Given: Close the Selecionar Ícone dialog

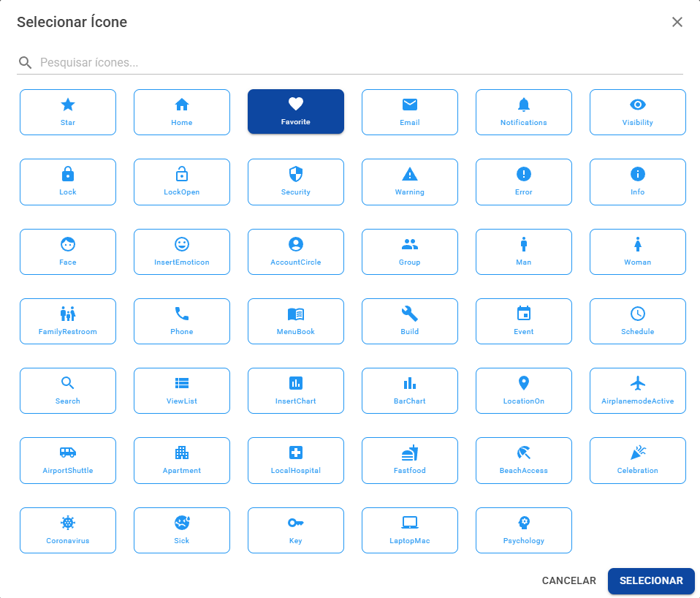Looking at the screenshot, I should tap(677, 22).
